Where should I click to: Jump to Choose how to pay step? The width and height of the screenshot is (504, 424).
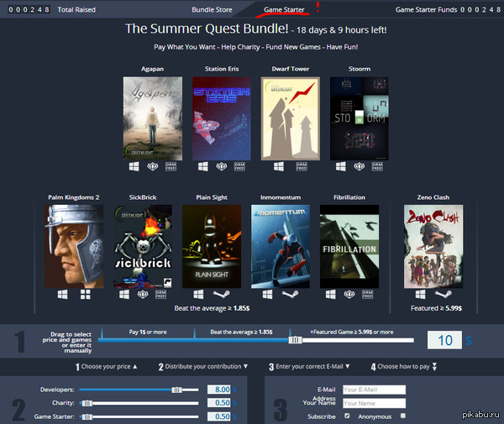tap(404, 367)
